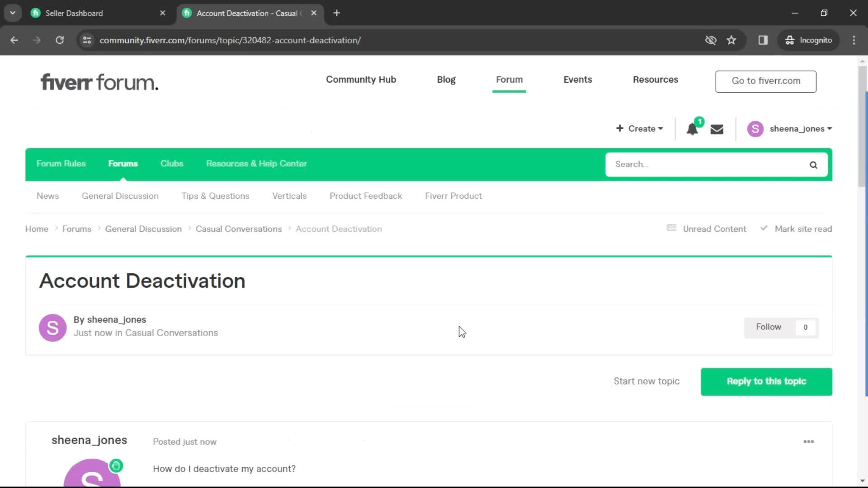
Task: Bookmark this page with star icon
Action: pyautogui.click(x=731, y=40)
